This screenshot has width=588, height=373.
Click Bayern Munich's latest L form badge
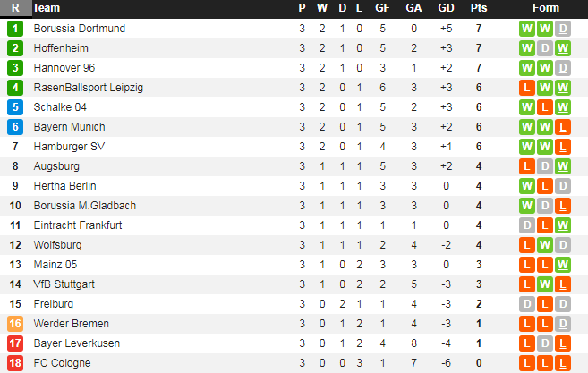(563, 127)
